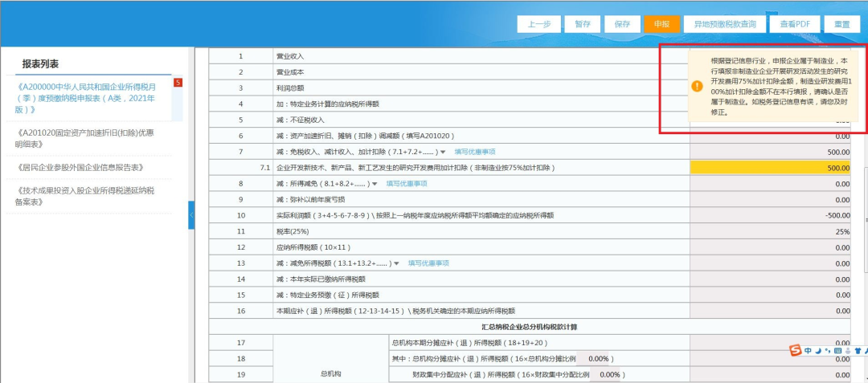
Task: Click the -500.00 value on row 10
Action: coord(837,215)
